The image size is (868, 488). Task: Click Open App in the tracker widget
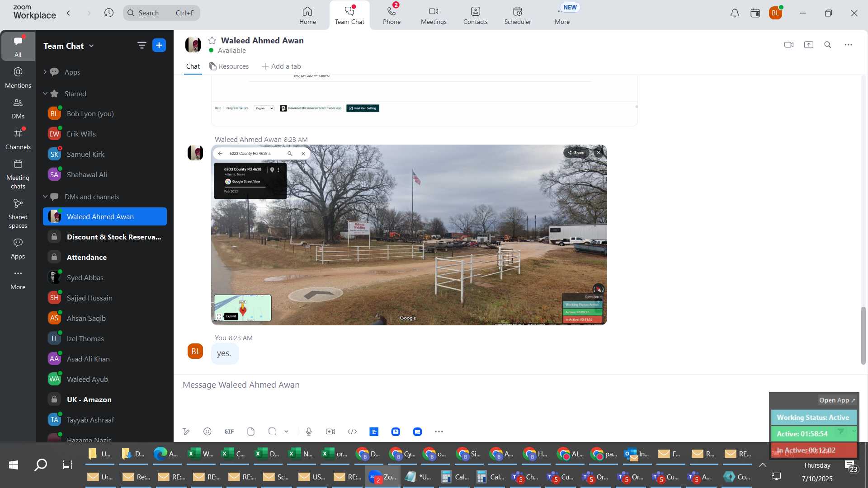(x=837, y=400)
